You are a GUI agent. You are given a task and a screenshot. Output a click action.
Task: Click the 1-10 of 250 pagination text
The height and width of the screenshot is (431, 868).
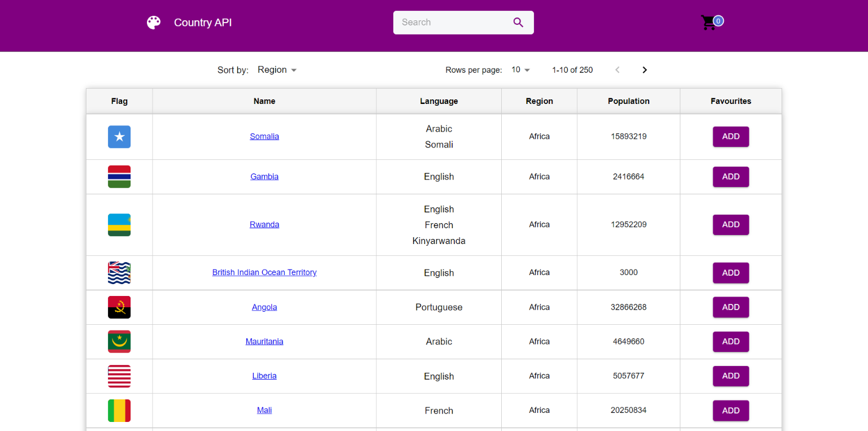coord(572,70)
